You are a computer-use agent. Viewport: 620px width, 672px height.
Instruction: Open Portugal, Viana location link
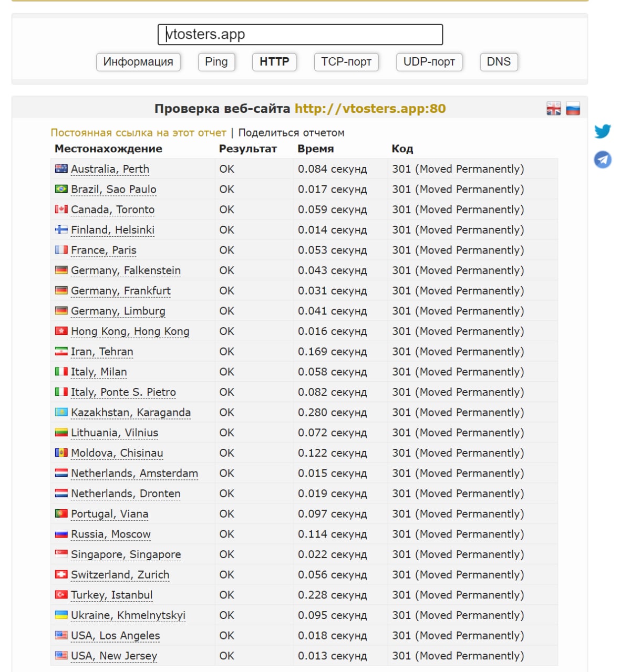110,514
